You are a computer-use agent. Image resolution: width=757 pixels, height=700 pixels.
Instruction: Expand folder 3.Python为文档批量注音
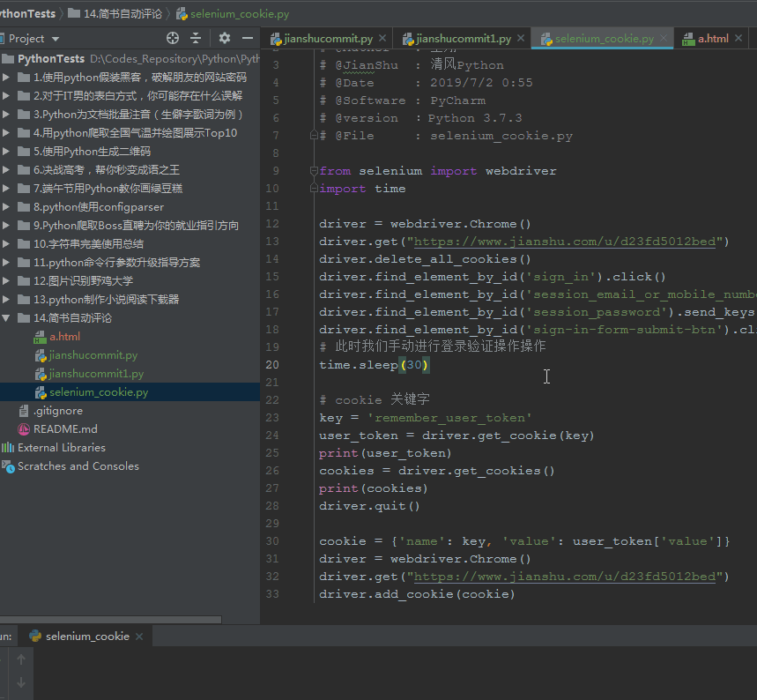click(x=6, y=115)
